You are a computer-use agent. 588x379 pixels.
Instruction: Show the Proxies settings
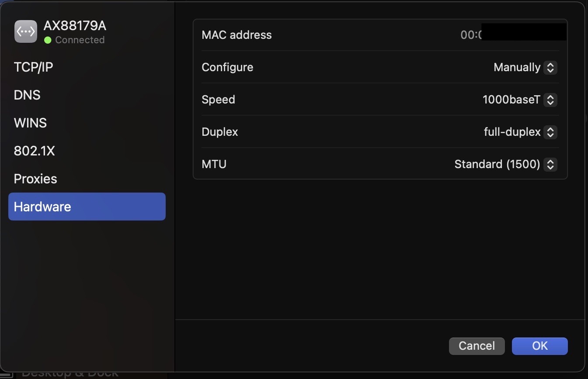(35, 179)
